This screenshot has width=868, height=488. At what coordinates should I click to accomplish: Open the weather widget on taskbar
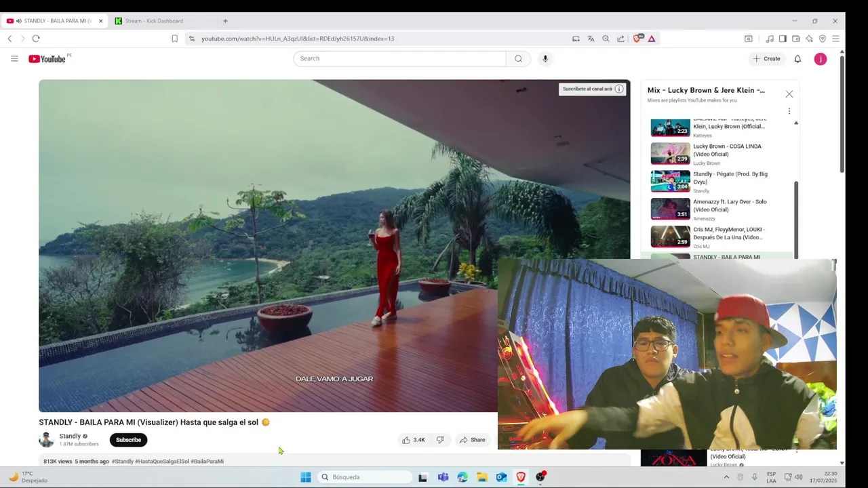click(x=28, y=477)
